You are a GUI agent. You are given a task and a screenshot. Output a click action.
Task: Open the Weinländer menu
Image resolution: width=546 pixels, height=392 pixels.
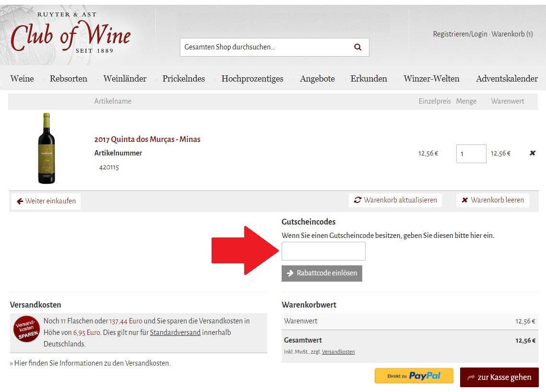pos(125,79)
